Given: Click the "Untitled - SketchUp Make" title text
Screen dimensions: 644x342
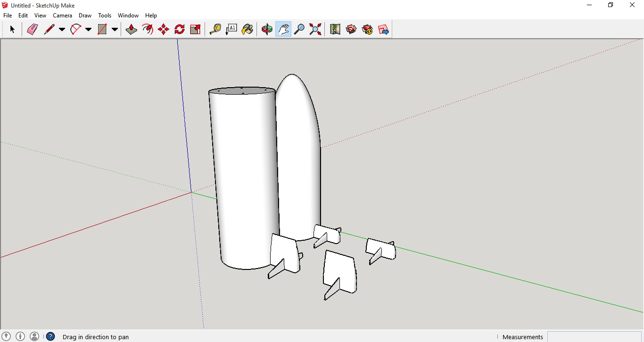Looking at the screenshot, I should [43, 6].
